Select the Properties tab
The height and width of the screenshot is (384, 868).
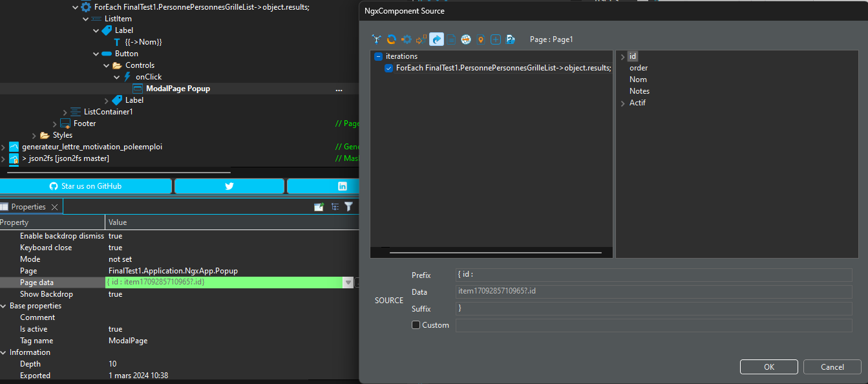pyautogui.click(x=28, y=207)
